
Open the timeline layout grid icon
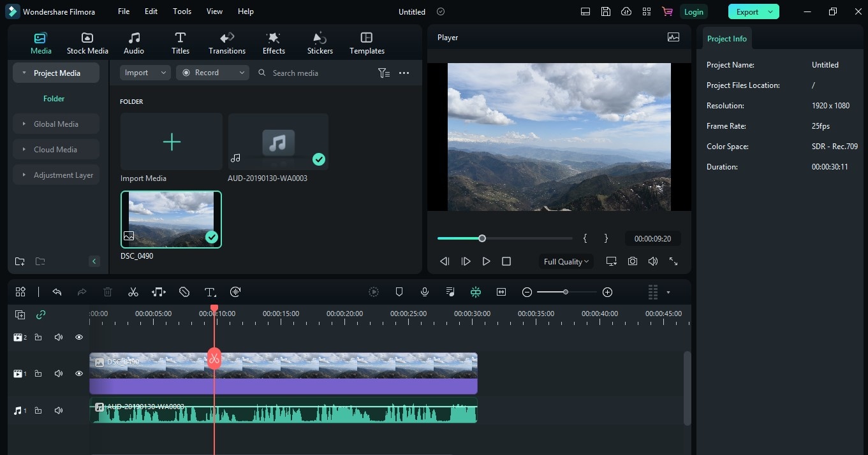(20, 292)
